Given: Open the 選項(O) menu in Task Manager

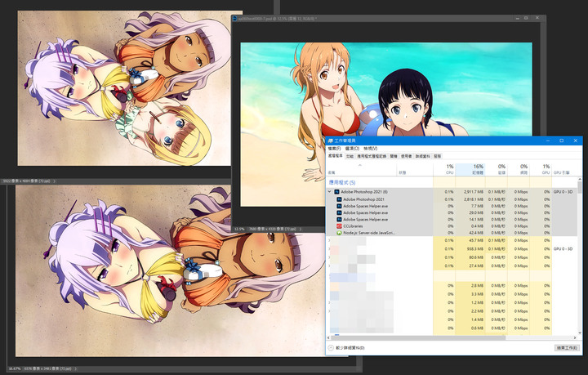Looking at the screenshot, I should [x=352, y=149].
